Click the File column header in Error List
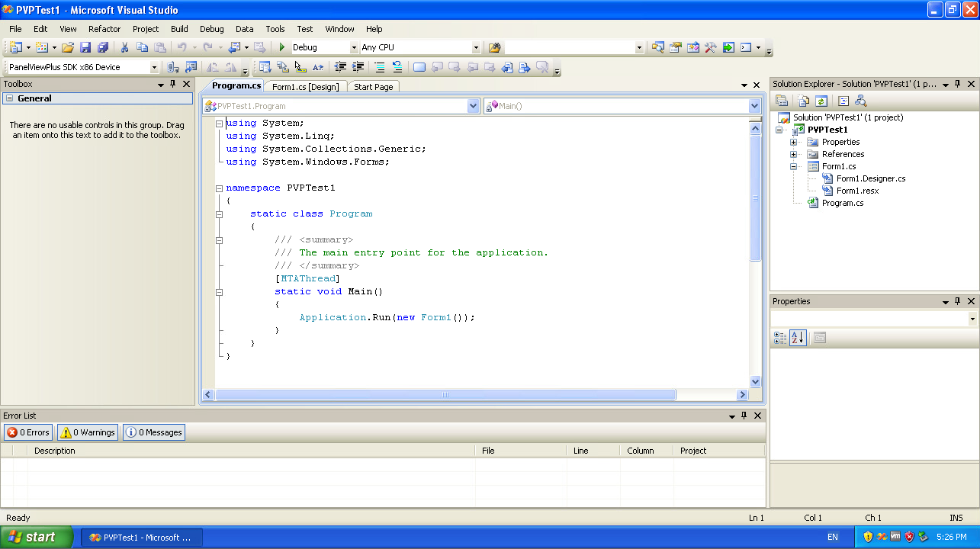980x549 pixels. 522,451
